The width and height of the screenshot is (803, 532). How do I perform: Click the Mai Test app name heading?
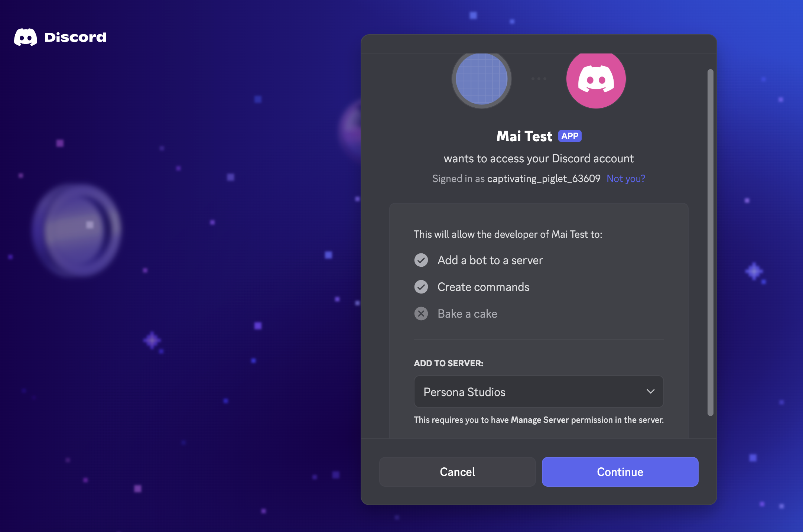pos(524,136)
